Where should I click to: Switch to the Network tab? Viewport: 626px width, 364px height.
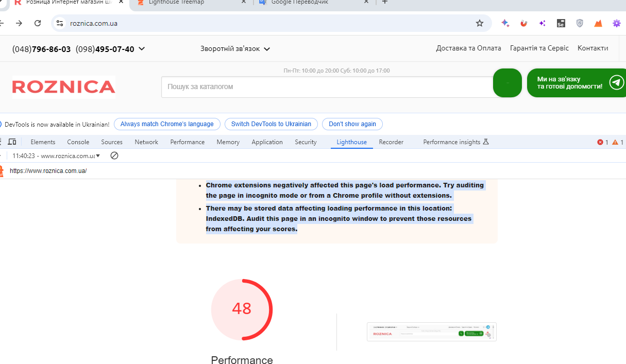click(x=146, y=142)
